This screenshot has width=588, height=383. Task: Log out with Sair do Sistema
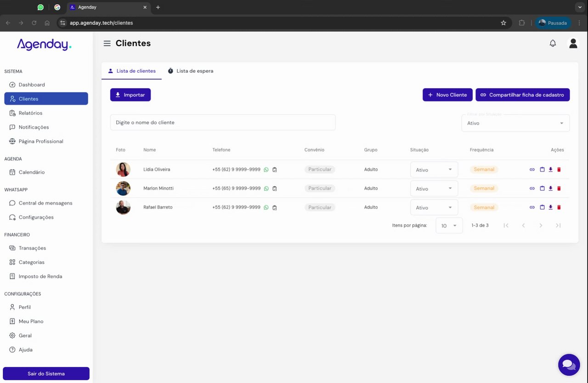click(46, 373)
